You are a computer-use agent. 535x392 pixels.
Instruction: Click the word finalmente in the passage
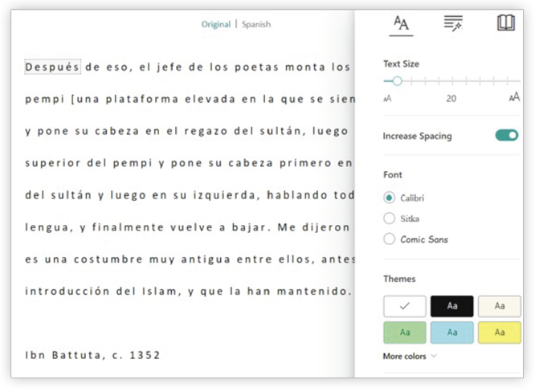128,227
